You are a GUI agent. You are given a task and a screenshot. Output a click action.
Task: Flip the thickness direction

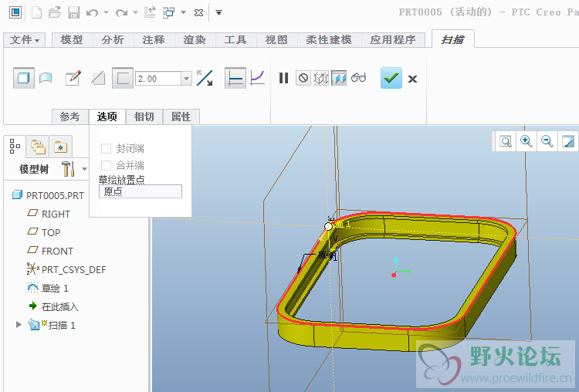[x=205, y=78]
